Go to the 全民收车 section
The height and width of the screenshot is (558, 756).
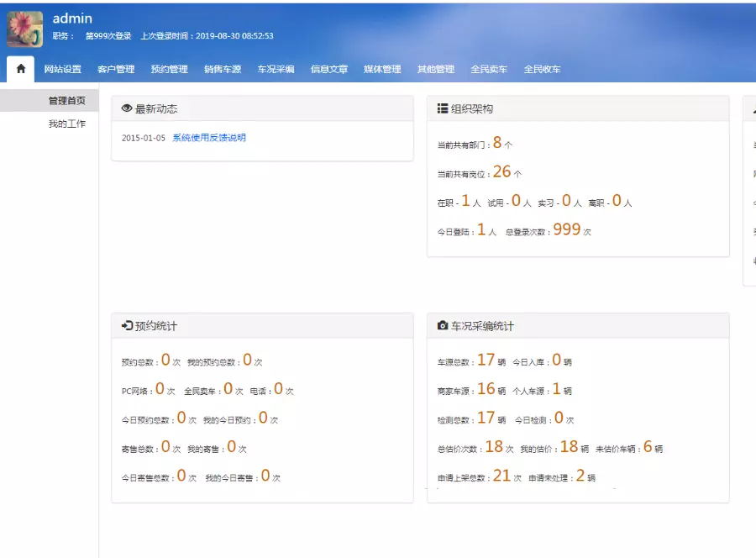542,70
